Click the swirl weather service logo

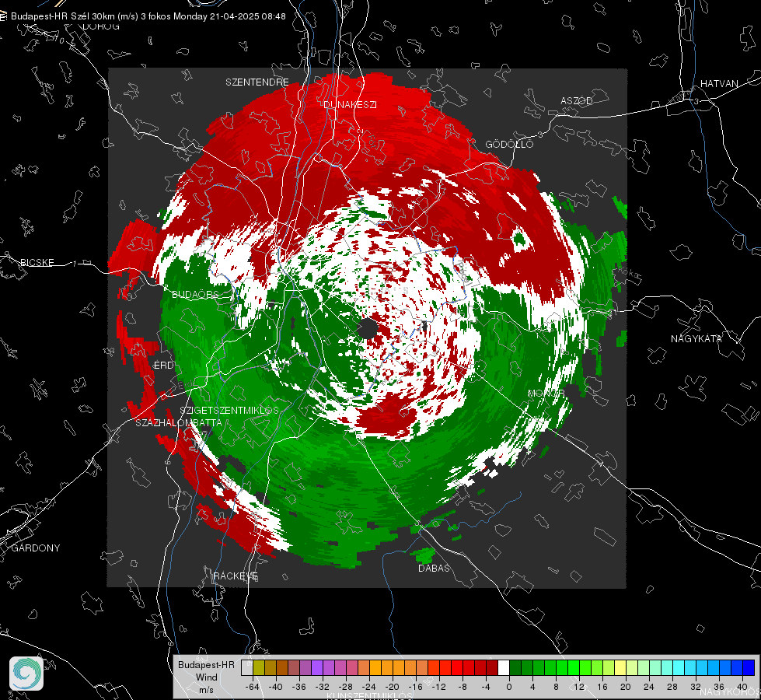[x=26, y=674]
